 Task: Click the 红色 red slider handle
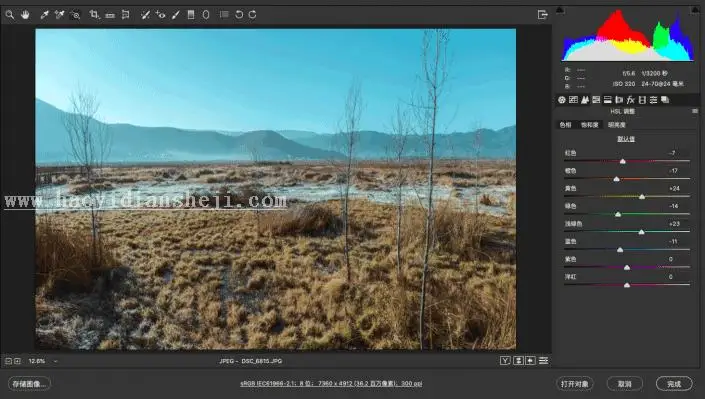[623, 161]
